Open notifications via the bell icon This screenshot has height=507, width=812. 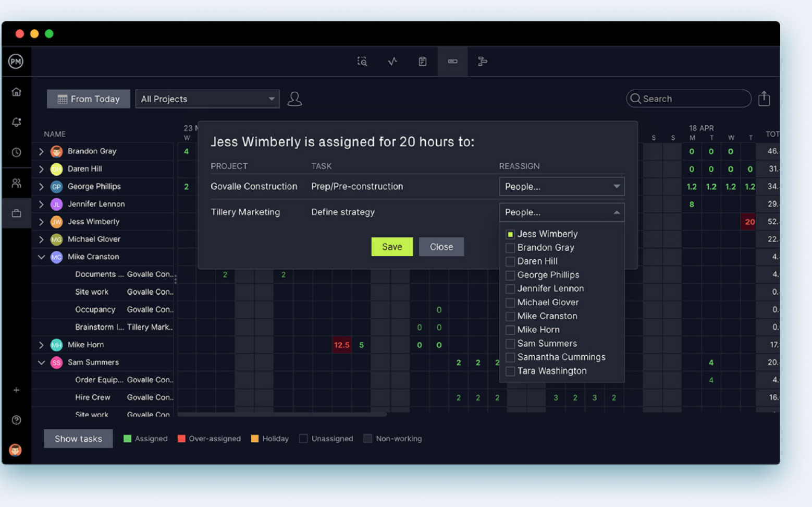[x=16, y=122]
